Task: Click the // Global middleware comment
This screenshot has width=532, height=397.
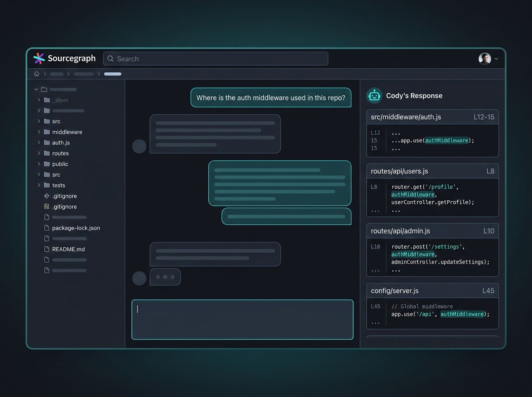Action: [x=422, y=307]
